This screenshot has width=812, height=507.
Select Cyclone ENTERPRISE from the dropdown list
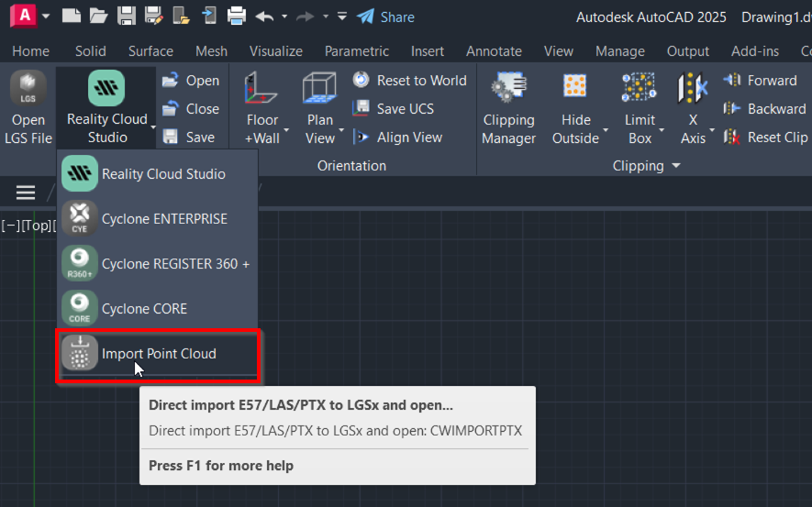click(163, 219)
